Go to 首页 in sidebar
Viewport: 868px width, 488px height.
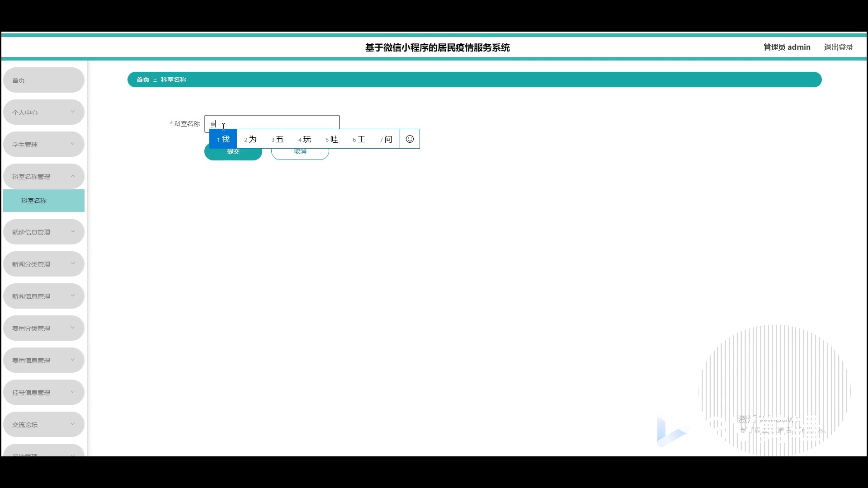pyautogui.click(x=44, y=80)
